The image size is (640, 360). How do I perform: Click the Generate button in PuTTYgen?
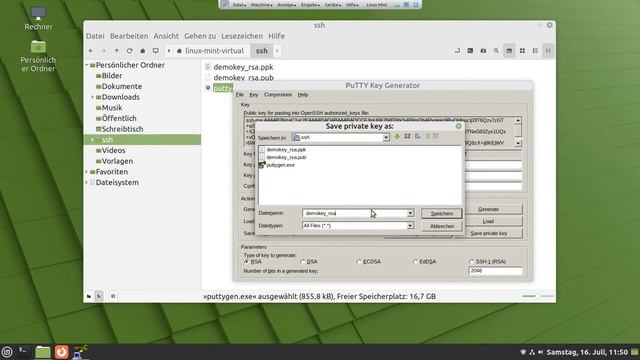pos(488,209)
